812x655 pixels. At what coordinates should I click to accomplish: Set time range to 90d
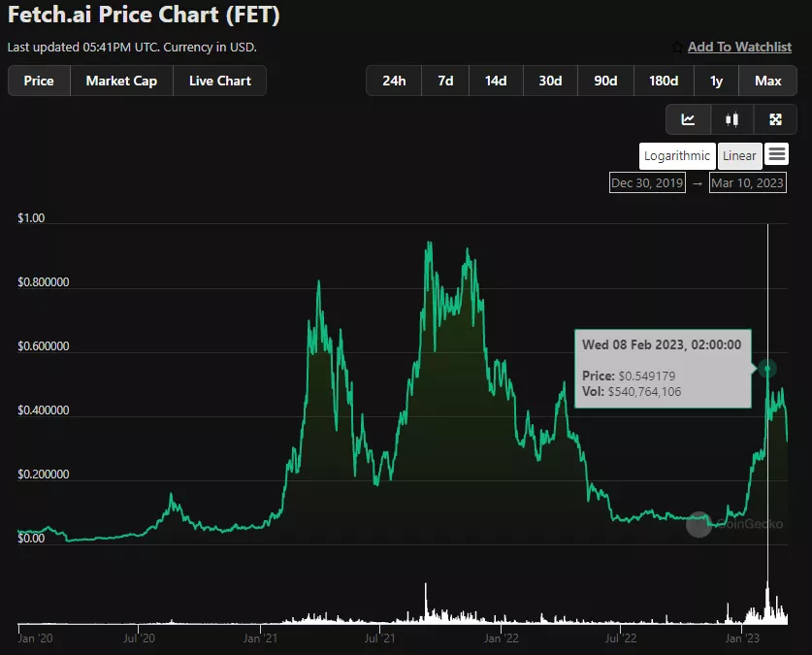(x=605, y=81)
